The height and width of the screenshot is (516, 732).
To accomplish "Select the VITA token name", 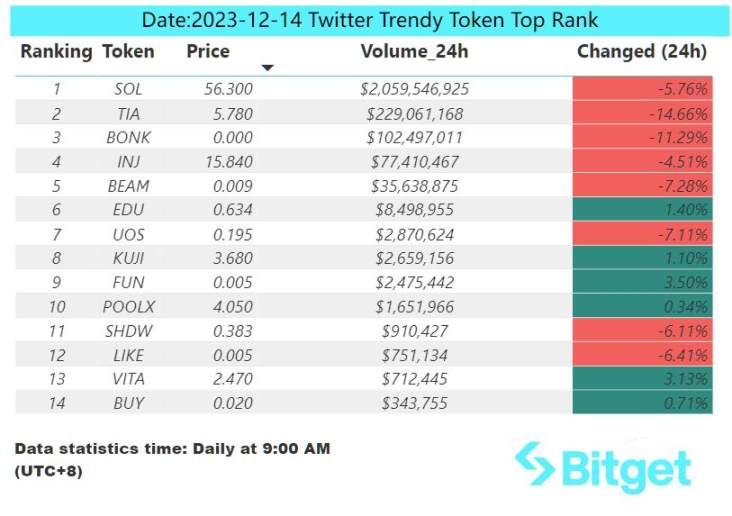I will (x=128, y=379).
